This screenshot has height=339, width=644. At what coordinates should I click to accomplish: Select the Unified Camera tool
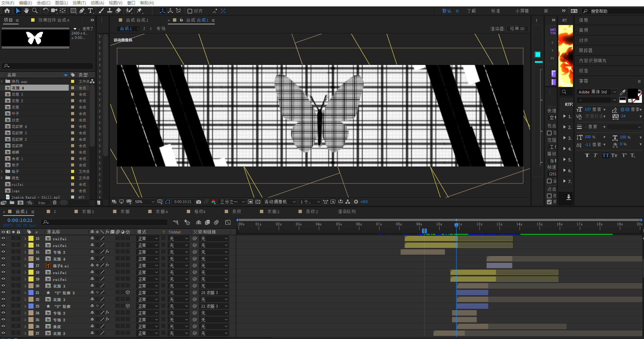coord(54,11)
